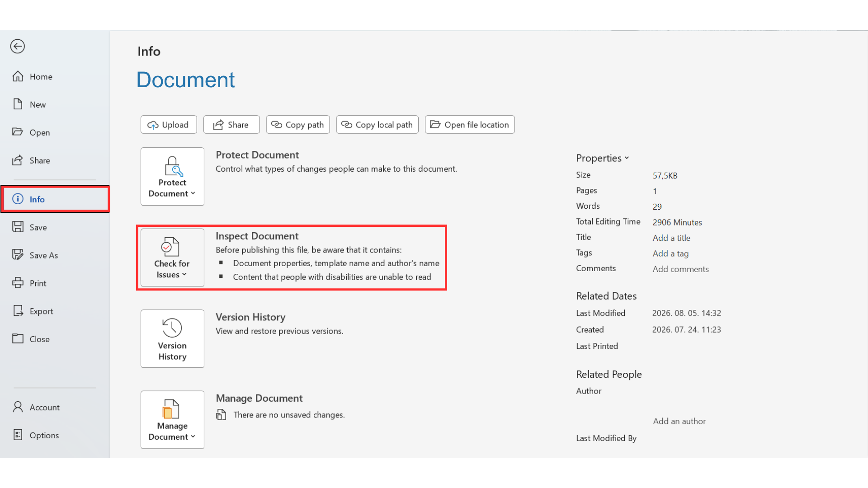Open the Print section
868x488 pixels.
click(55, 283)
